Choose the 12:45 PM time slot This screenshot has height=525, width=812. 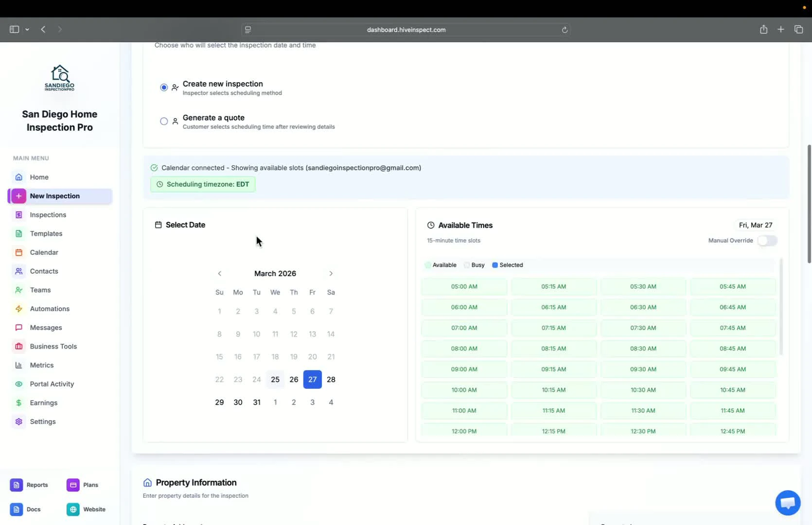732,431
